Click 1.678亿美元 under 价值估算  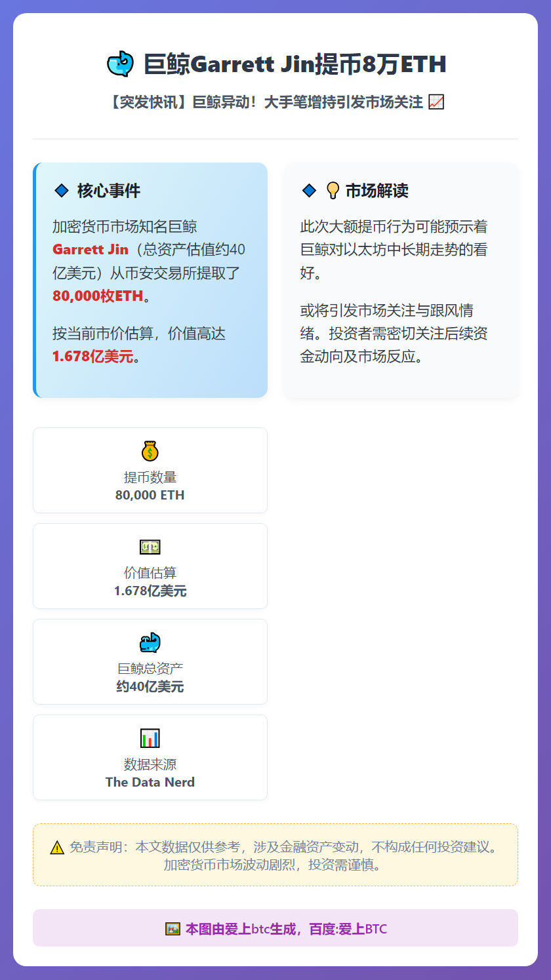coord(150,591)
